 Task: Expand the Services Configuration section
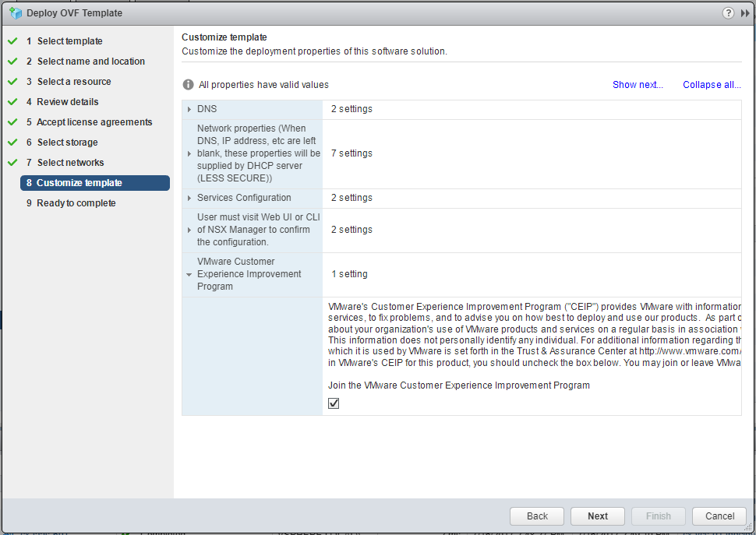(189, 198)
